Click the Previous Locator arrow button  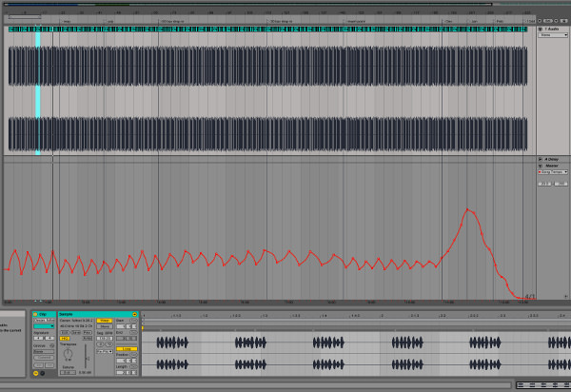540,21
